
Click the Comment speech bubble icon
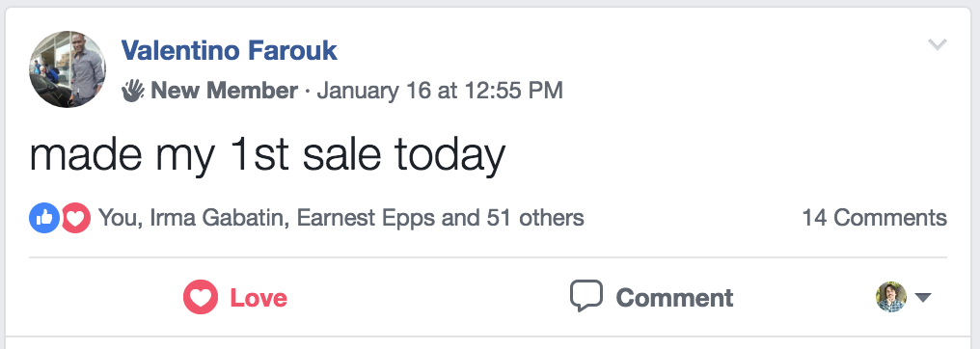[586, 296]
